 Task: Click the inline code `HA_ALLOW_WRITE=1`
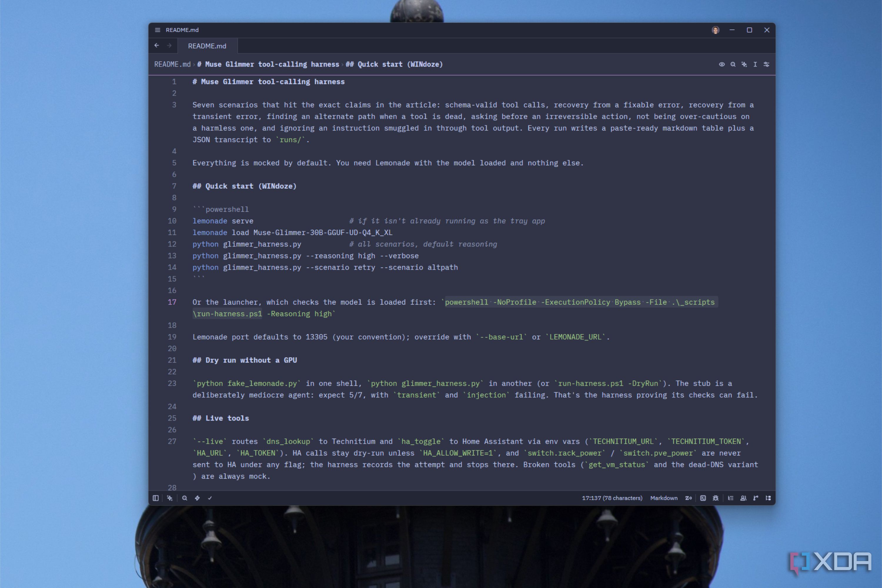(458, 453)
